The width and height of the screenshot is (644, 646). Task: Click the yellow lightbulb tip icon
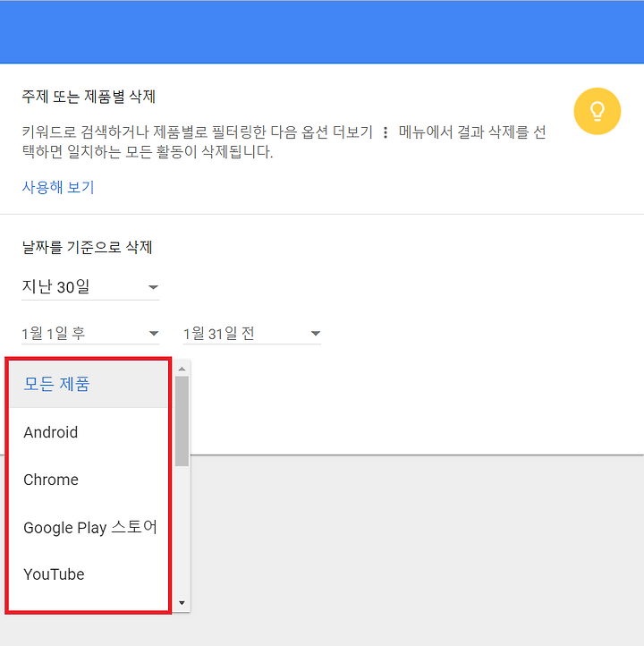(x=597, y=111)
